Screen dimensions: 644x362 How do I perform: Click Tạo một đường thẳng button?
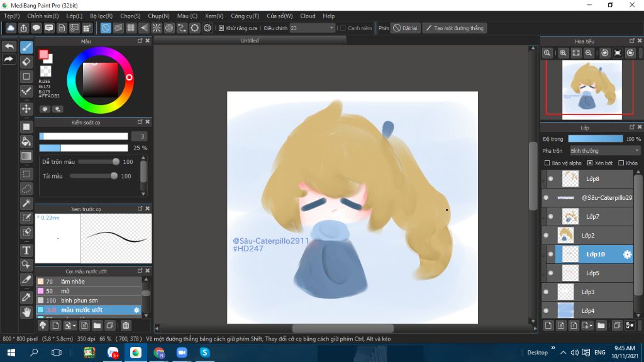point(455,28)
